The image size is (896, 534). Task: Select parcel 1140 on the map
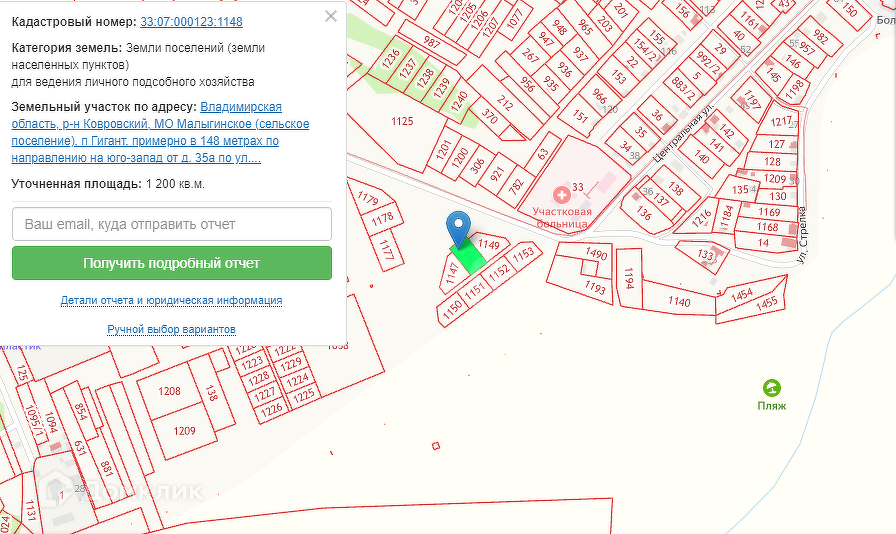[x=679, y=301]
